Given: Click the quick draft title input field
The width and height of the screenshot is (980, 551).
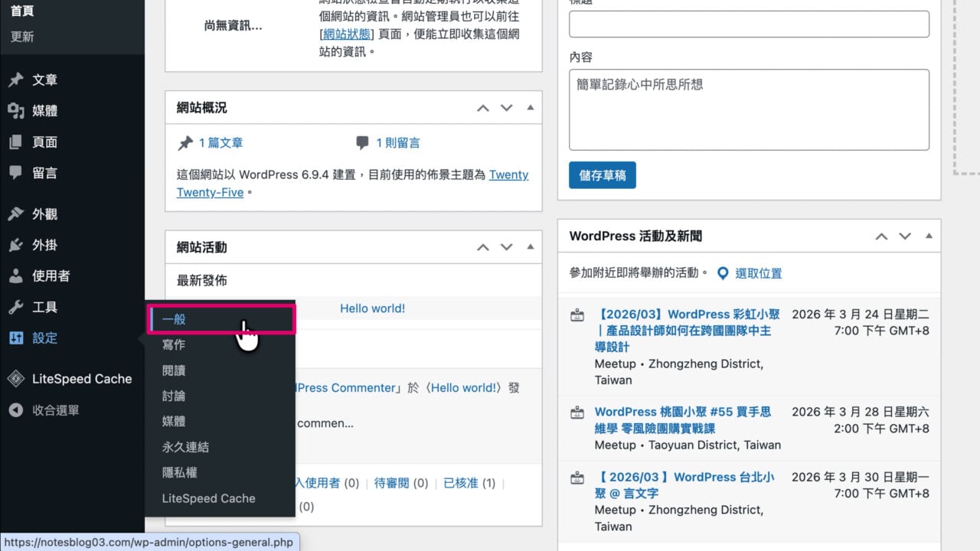Looking at the screenshot, I should coord(749,24).
